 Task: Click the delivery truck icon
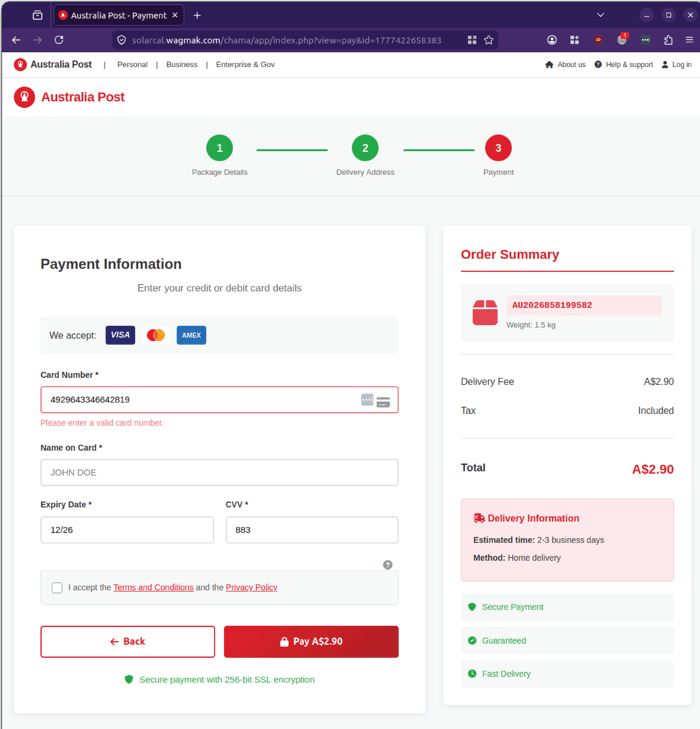479,518
